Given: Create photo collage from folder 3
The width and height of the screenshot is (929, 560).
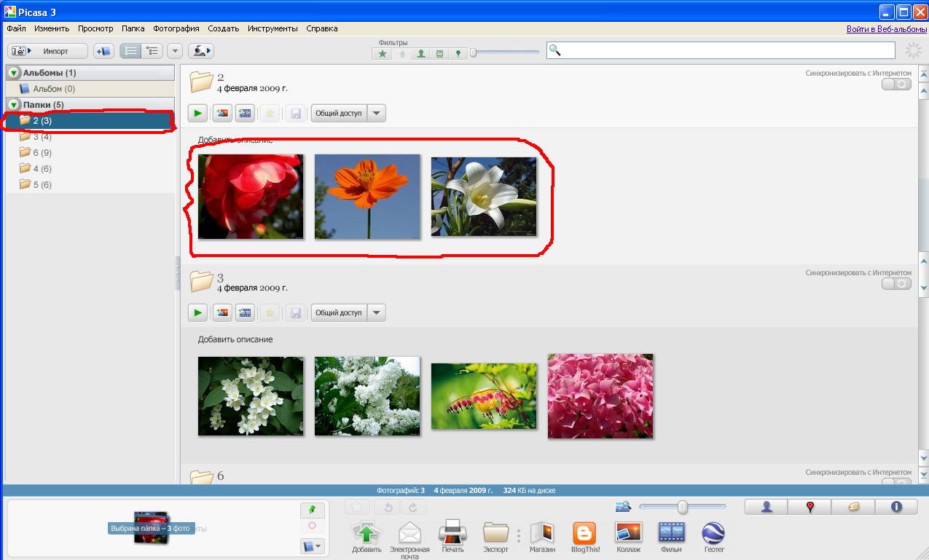Looking at the screenshot, I should pyautogui.click(x=222, y=312).
